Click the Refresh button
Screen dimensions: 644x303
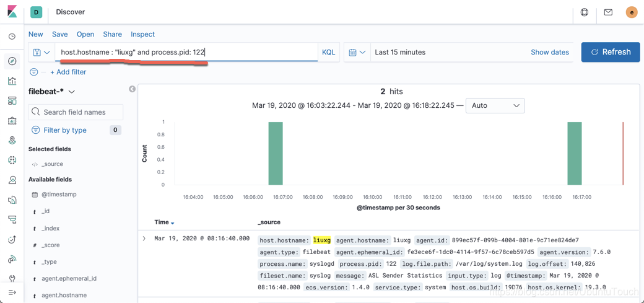(x=611, y=52)
